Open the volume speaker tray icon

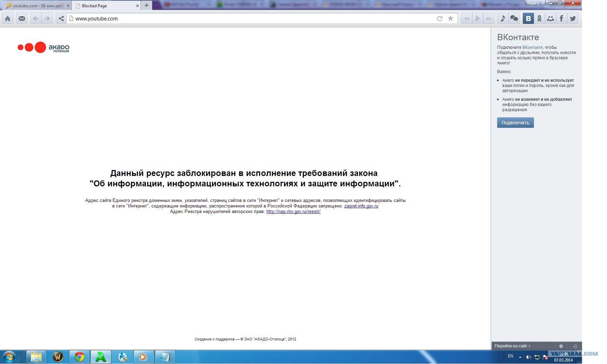tap(528, 357)
